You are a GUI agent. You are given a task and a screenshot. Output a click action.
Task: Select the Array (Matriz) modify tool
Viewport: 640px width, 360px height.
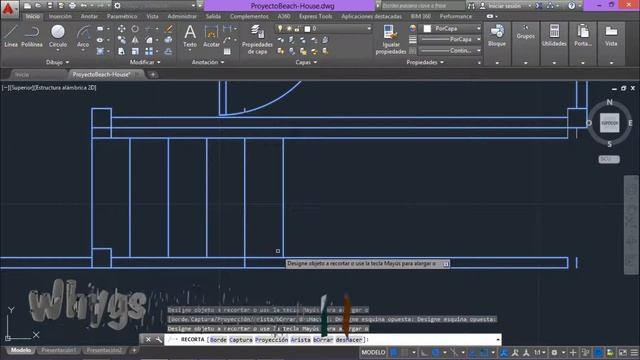click(x=149, y=51)
